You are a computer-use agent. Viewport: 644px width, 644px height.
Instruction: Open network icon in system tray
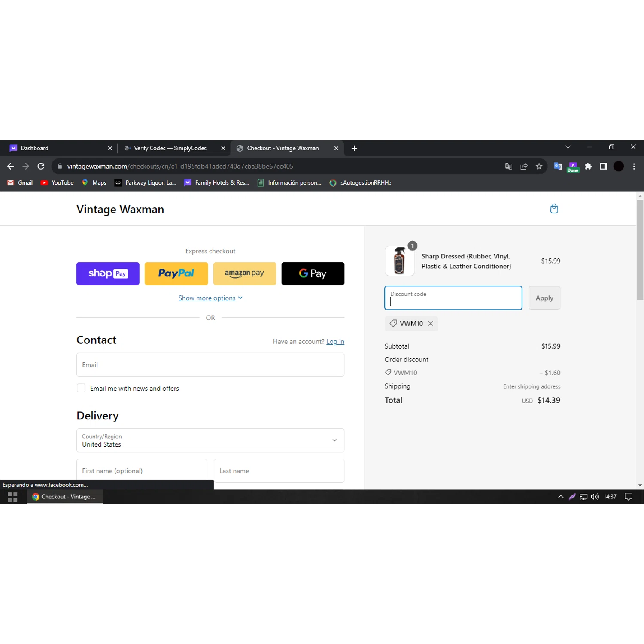[583, 497]
